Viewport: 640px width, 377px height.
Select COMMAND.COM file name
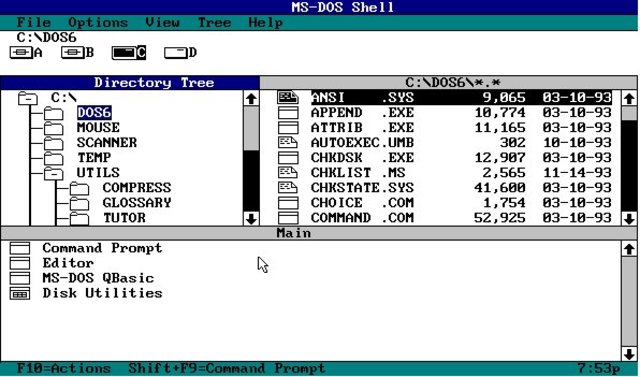pyautogui.click(x=362, y=218)
